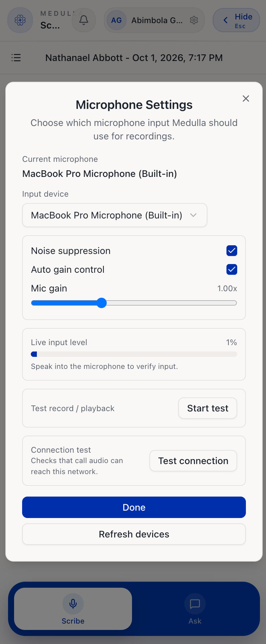Start the test record playback
The height and width of the screenshot is (644, 266).
tap(208, 408)
